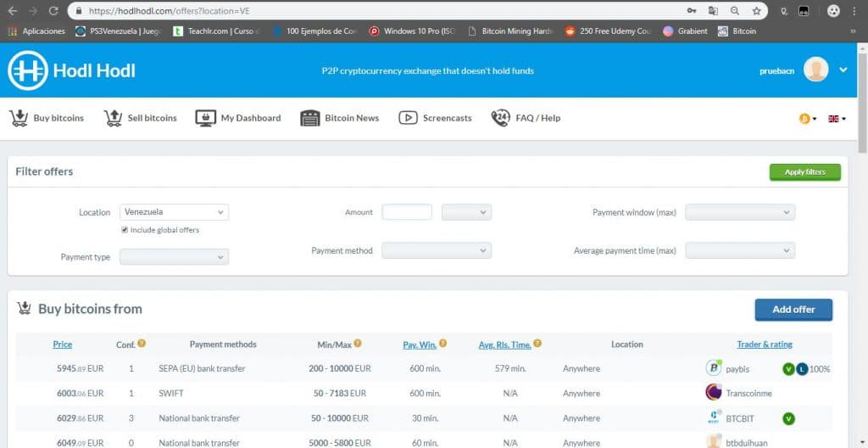Click BTCBIT green V verified badge

point(788,418)
